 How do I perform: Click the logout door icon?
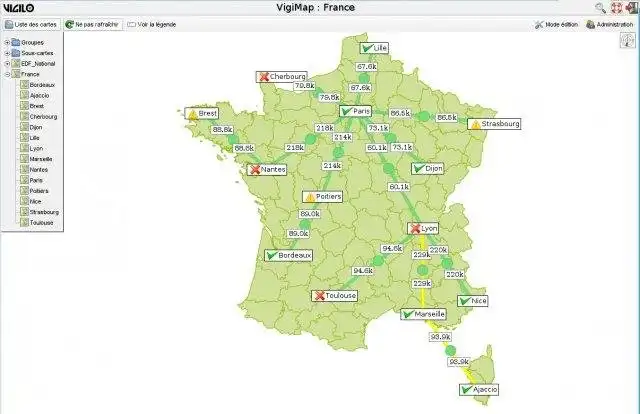pyautogui.click(x=632, y=8)
